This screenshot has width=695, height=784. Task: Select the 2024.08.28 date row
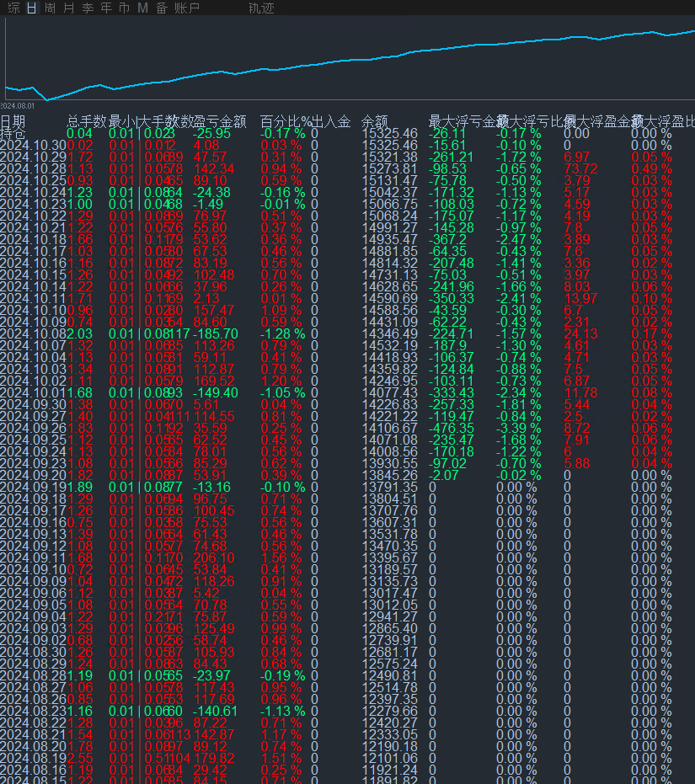tap(347, 676)
